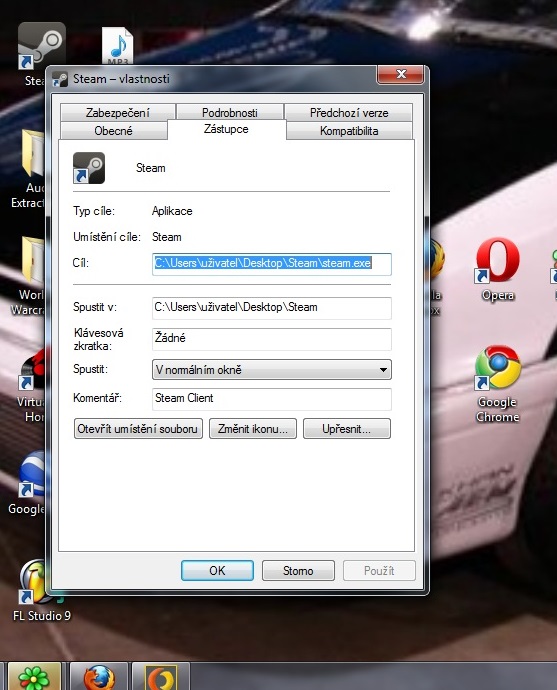
Task: Switch to the Zabezpečení tab
Action: pyautogui.click(x=117, y=113)
